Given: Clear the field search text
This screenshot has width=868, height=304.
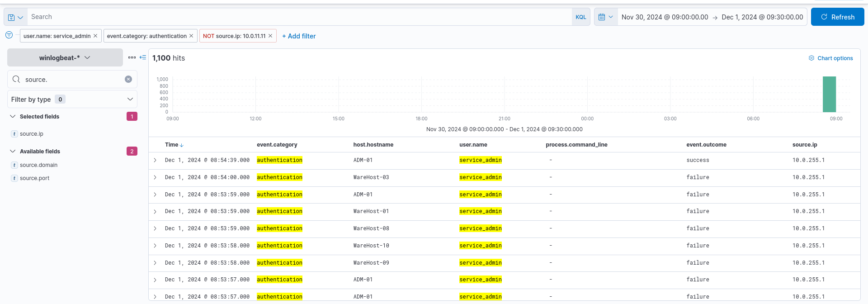Looking at the screenshot, I should pyautogui.click(x=128, y=79).
